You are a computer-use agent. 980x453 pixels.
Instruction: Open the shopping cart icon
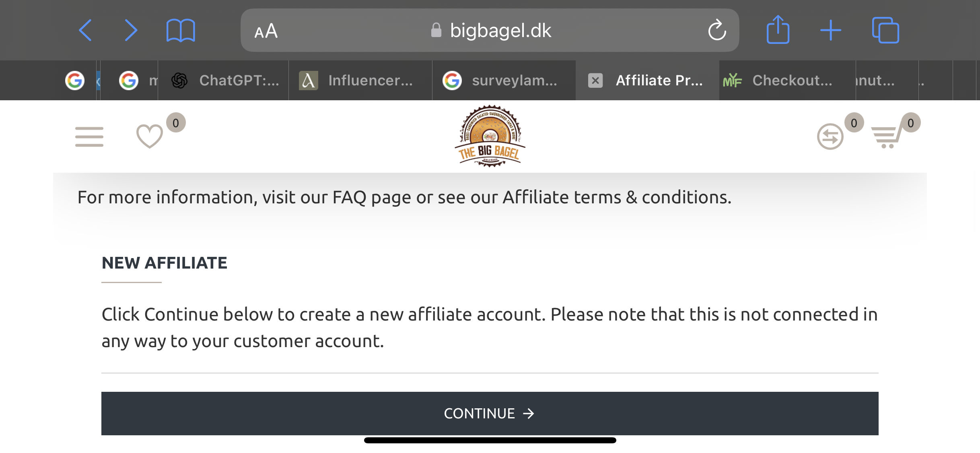point(885,137)
